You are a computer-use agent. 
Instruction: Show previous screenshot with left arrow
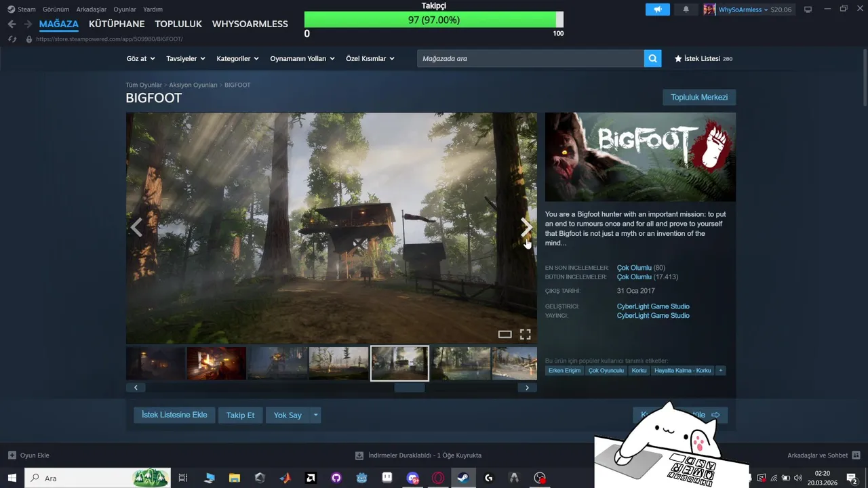136,228
